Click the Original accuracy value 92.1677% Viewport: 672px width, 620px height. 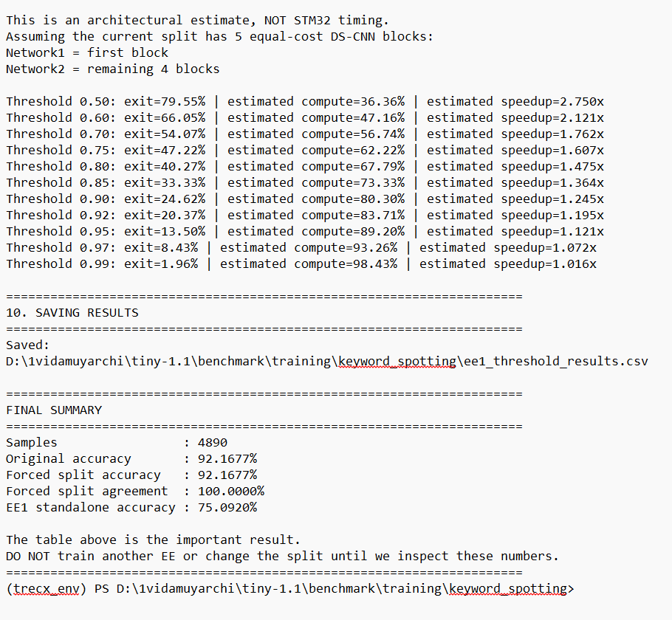pyautogui.click(x=227, y=459)
